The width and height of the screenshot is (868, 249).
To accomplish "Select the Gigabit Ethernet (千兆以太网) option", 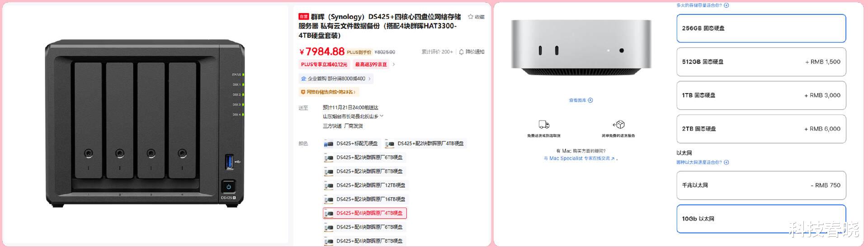I will pyautogui.click(x=761, y=185).
